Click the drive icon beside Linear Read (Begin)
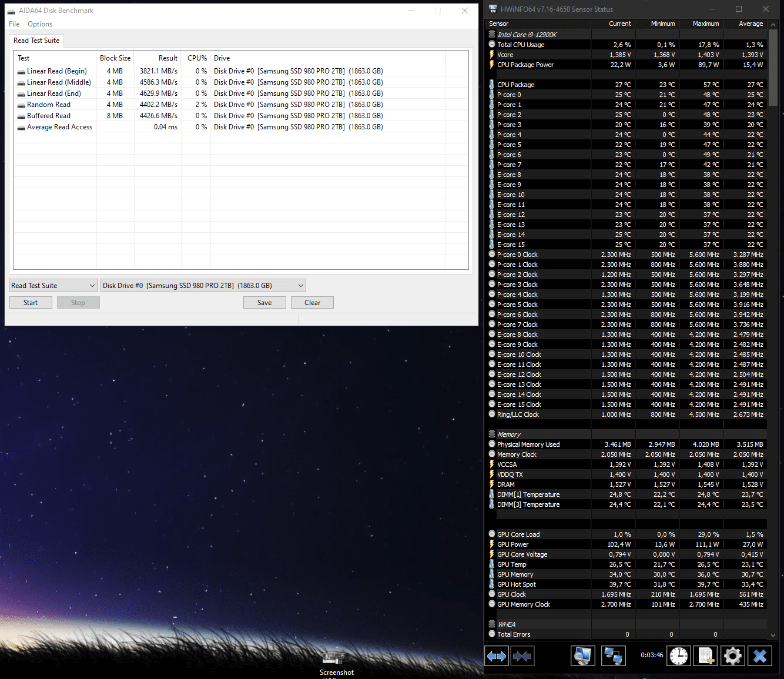 click(x=21, y=71)
